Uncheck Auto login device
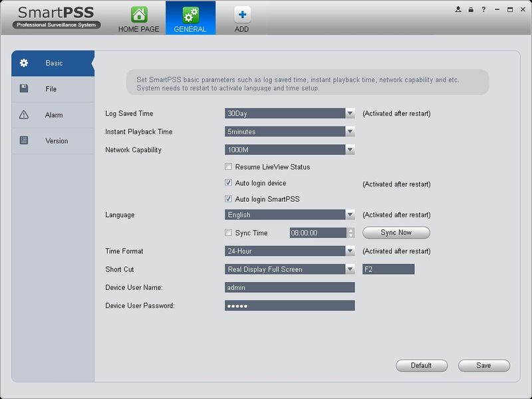 pyautogui.click(x=228, y=183)
